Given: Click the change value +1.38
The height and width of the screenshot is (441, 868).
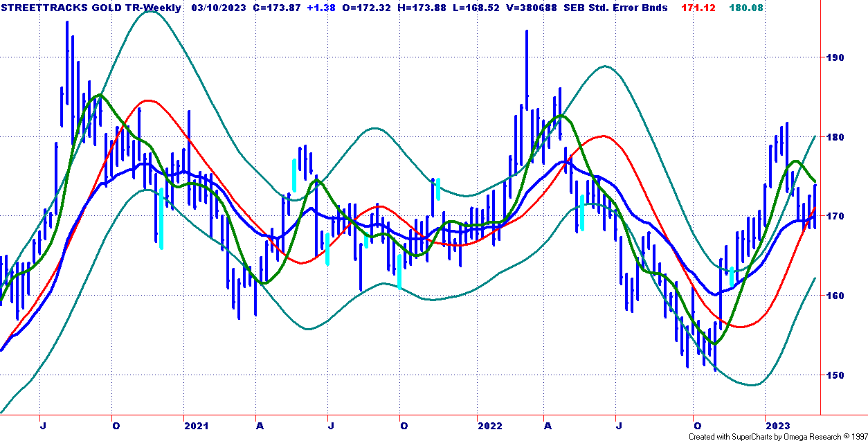Looking at the screenshot, I should coord(320,8).
